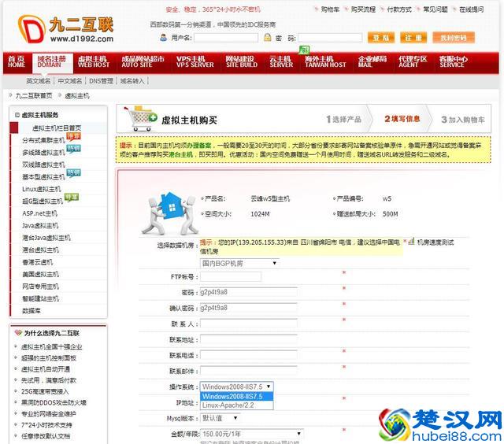Click the orange 找回密码 button
The height and width of the screenshot is (444, 504).
(x=454, y=38)
